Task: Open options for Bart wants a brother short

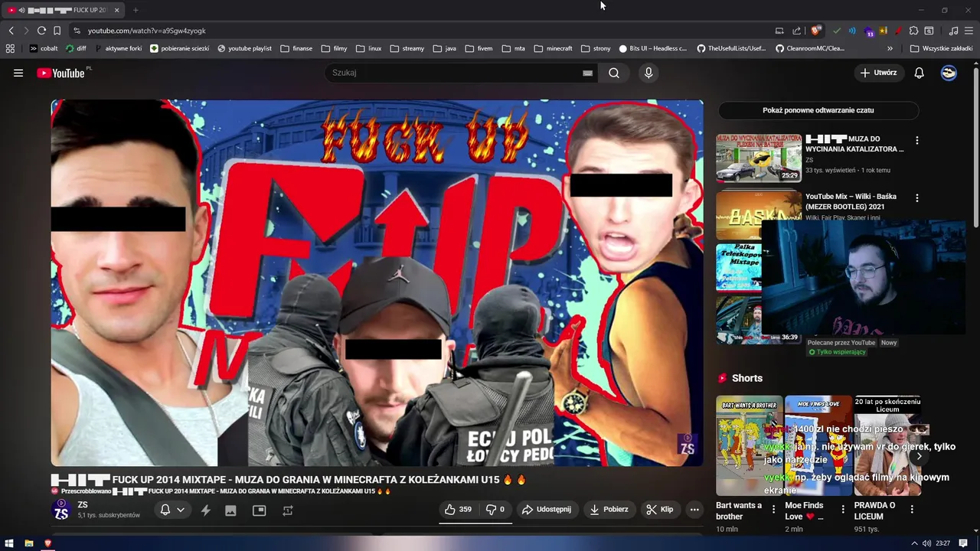Action: click(x=773, y=509)
